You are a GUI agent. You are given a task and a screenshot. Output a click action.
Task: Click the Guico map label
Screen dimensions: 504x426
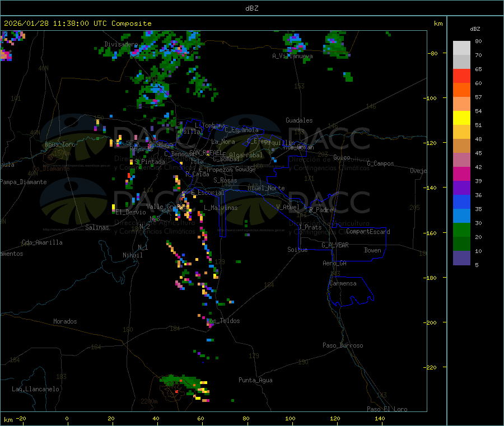342,157
